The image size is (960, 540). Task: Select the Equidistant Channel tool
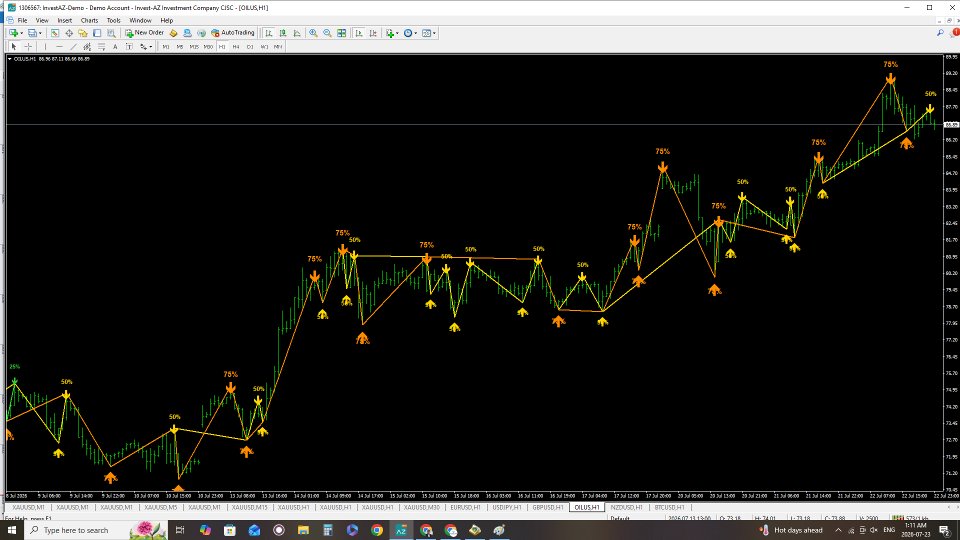click(x=87, y=47)
